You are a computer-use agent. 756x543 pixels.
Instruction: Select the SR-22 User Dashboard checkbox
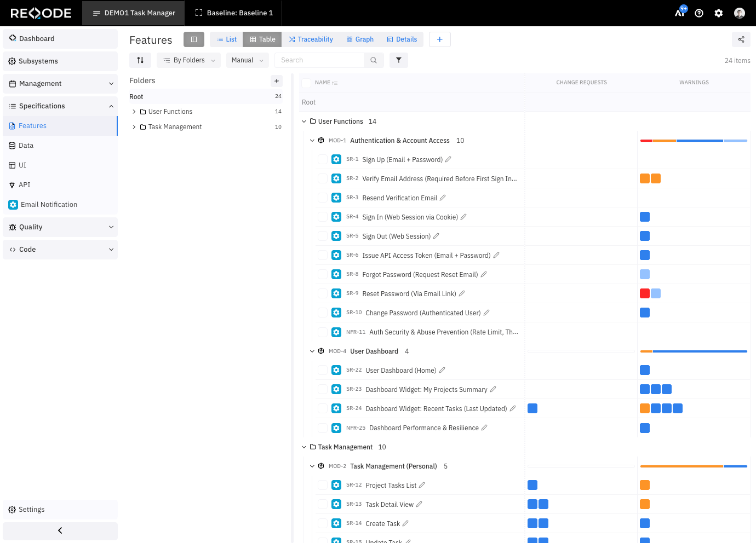pos(323,370)
